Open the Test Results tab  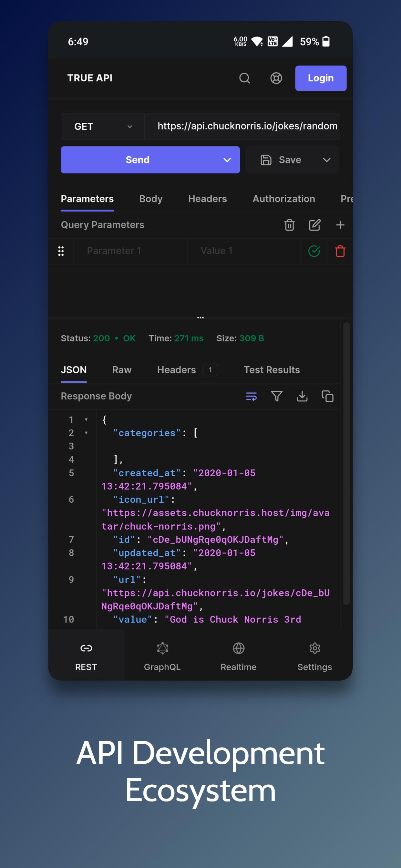pos(272,370)
